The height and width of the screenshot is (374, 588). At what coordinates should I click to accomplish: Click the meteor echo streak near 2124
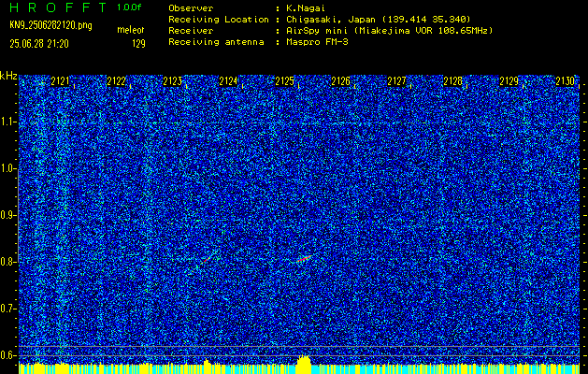point(208,258)
